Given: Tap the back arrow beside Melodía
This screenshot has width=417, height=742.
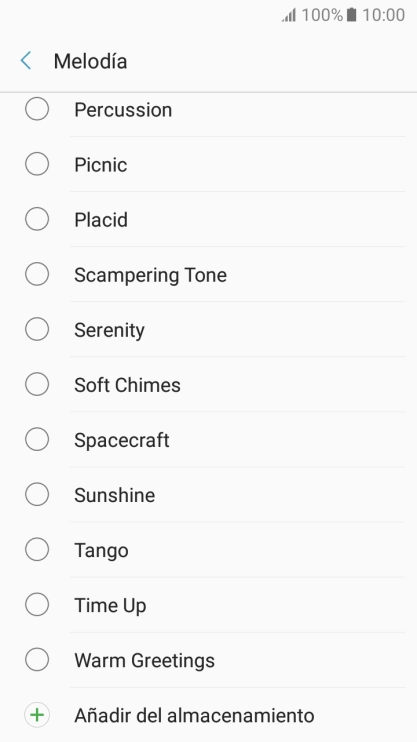Looking at the screenshot, I should (26, 61).
